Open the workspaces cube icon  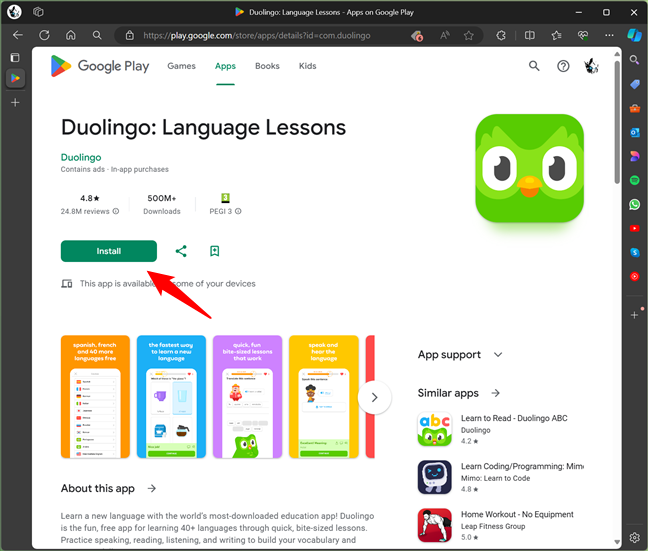click(x=38, y=12)
